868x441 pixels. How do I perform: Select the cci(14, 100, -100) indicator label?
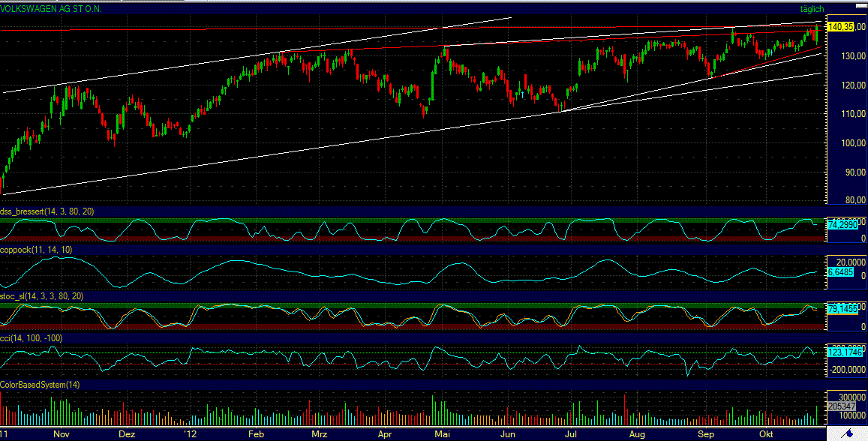tap(30, 338)
